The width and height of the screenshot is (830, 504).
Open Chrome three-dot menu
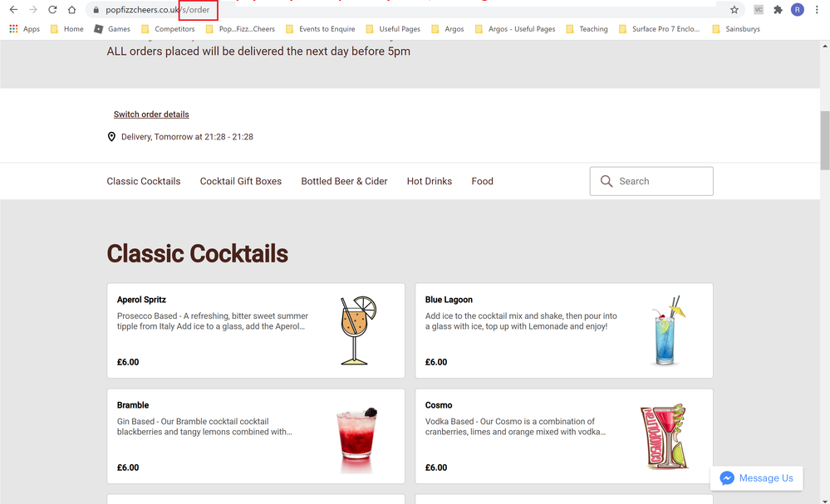coord(817,10)
